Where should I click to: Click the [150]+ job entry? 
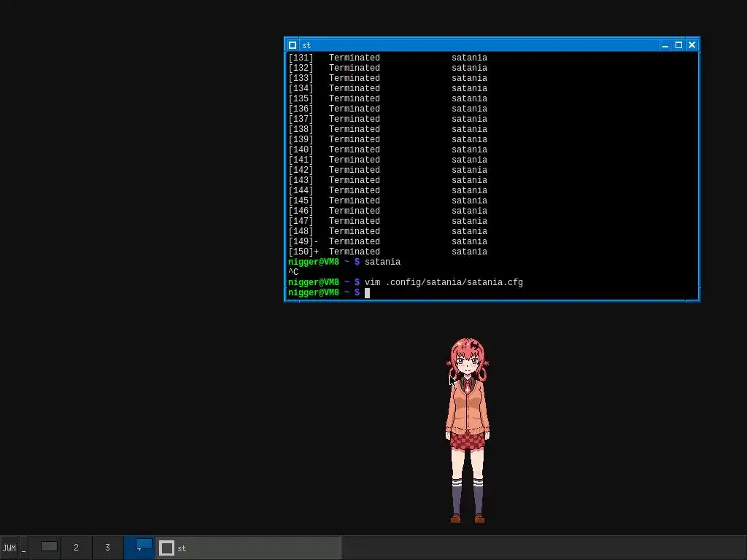click(x=388, y=252)
